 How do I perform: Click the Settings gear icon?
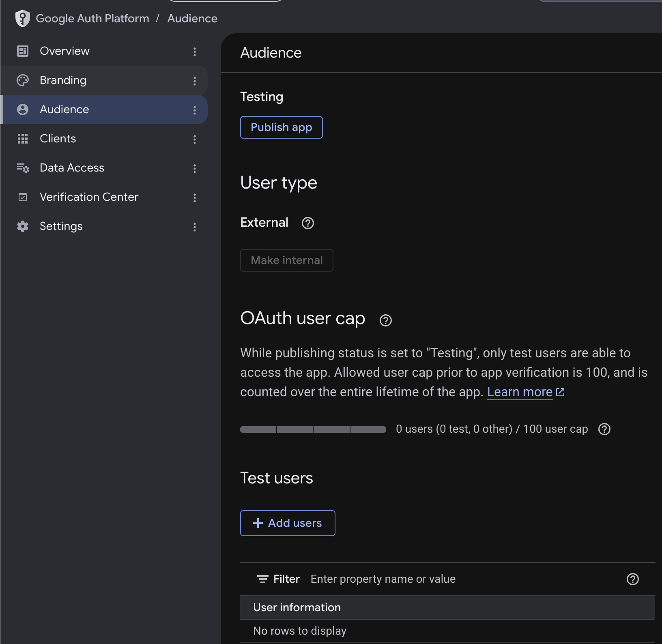tap(23, 226)
